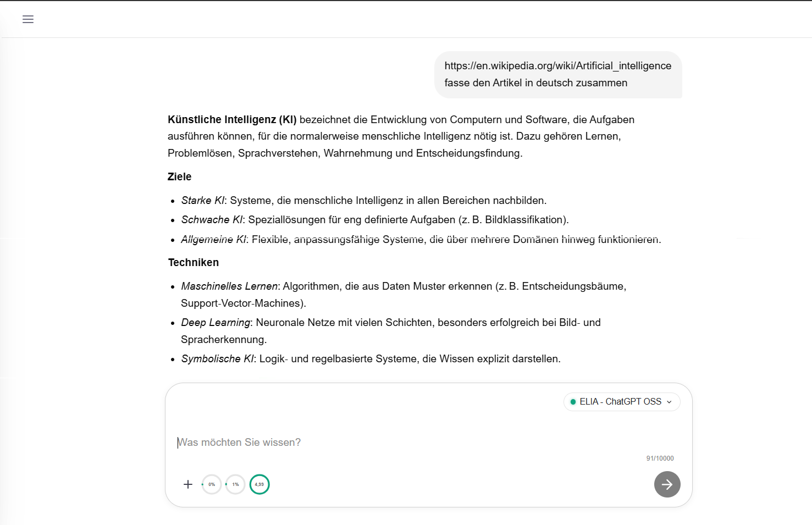Image resolution: width=812 pixels, height=525 pixels.
Task: Click the 'Künstliche Intelligenz (KI)' heading text
Action: click(x=231, y=119)
